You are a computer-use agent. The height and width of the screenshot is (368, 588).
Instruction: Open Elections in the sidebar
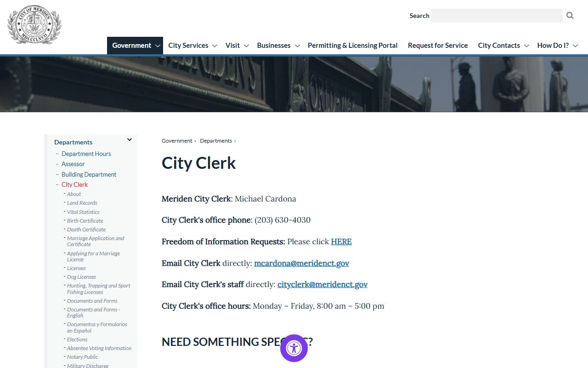77,339
